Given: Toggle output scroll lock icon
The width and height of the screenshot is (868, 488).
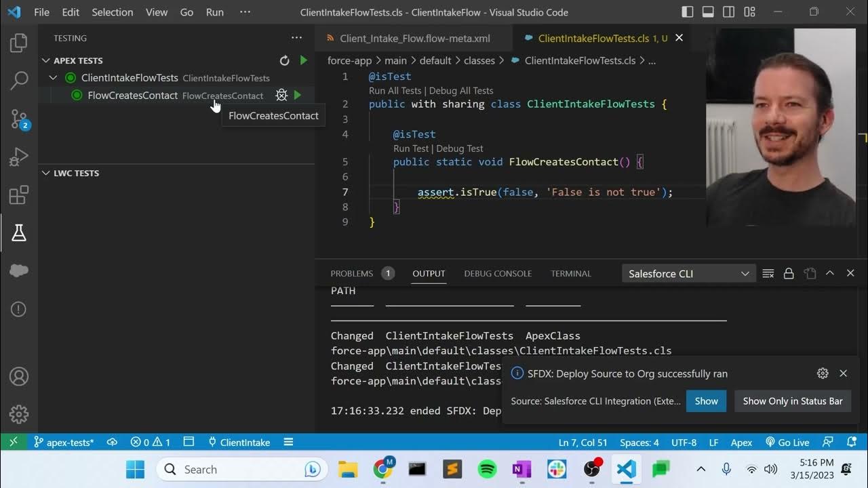Looking at the screenshot, I should tap(789, 273).
